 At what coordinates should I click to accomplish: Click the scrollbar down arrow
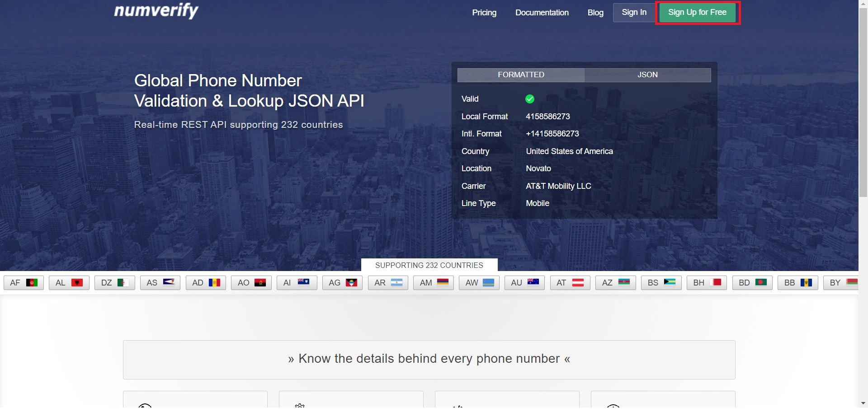coord(863,403)
